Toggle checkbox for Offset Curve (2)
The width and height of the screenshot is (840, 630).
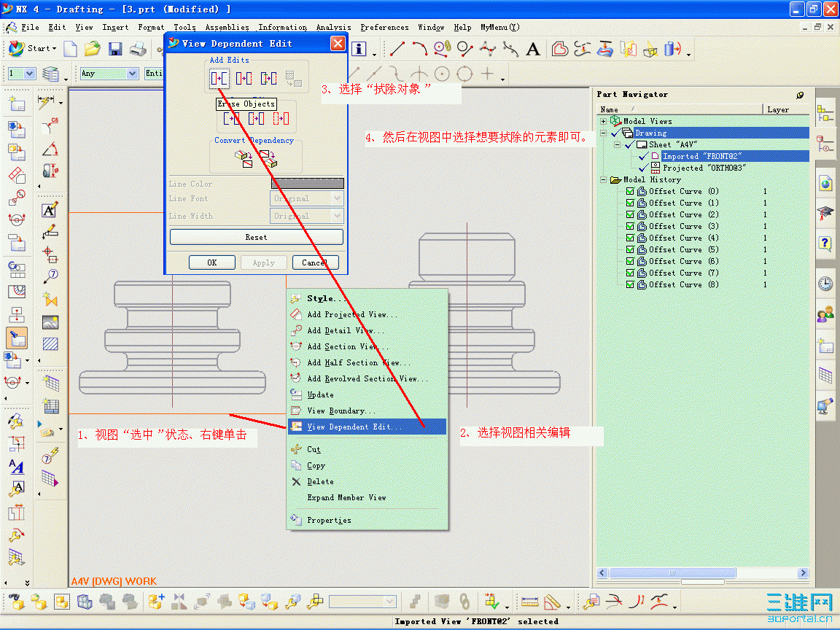(630, 215)
